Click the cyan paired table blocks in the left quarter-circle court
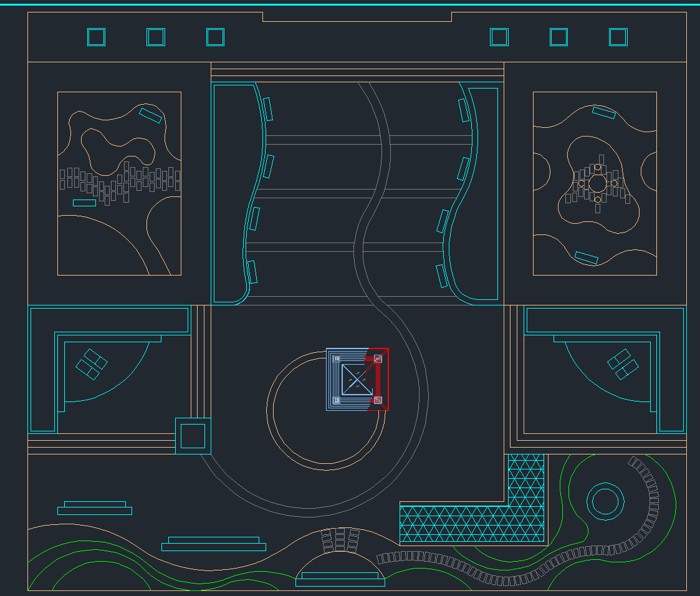Image resolution: width=700 pixels, height=596 pixels. (92, 364)
